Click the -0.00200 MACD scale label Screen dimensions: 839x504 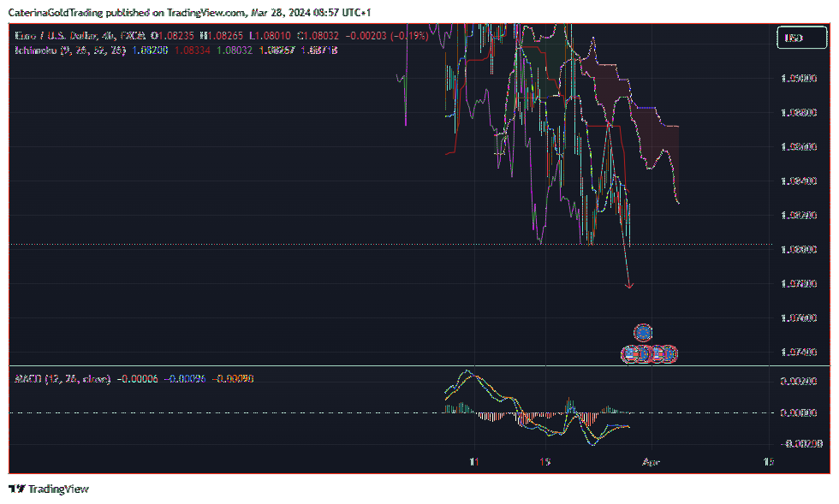(x=801, y=443)
